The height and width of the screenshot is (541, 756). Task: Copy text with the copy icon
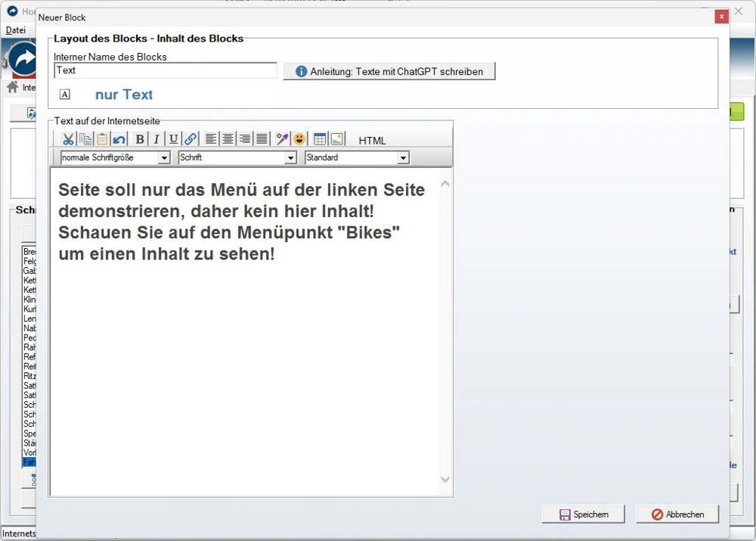[x=85, y=138]
